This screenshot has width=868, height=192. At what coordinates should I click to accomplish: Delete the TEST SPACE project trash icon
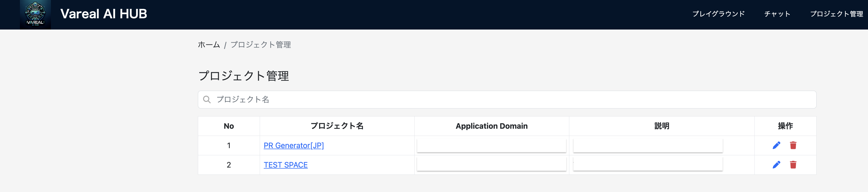(793, 165)
